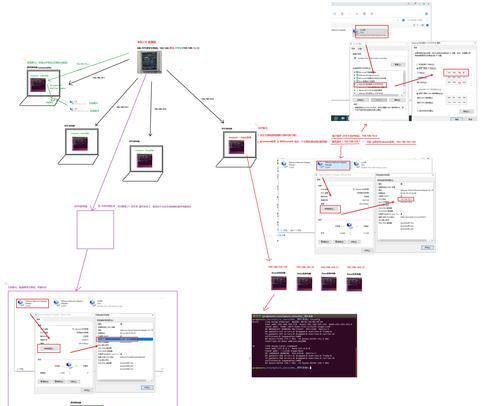Click the red-highlighted IP address input field in IPv4 dialog
This screenshot has height=406, width=500.
[456, 72]
